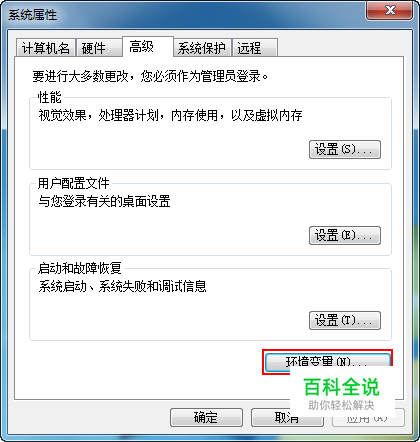The image size is (420, 442).
Task: Click user profile 设置(E) button
Action: point(345,235)
